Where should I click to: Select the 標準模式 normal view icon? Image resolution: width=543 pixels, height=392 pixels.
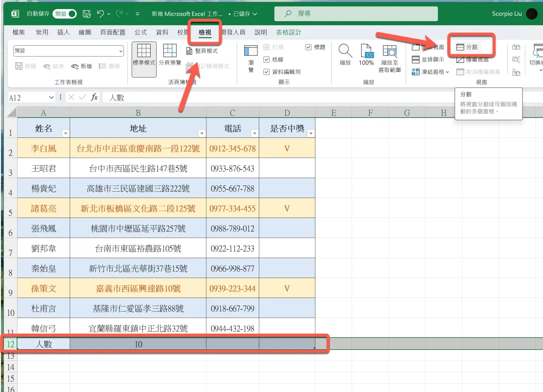click(x=144, y=51)
